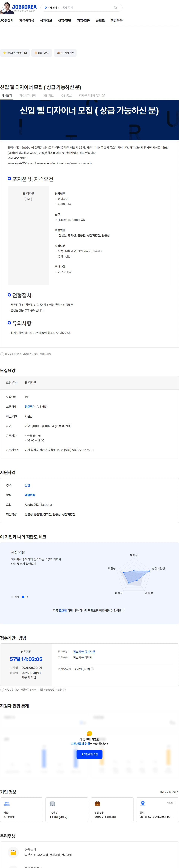Screen dimensions: 179x868
Task: Select the 상세요강 tab
Action: coord(6,96)
